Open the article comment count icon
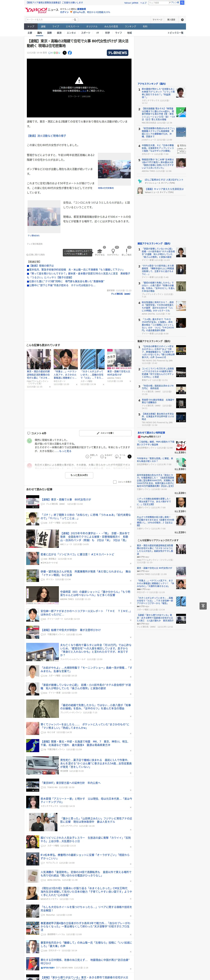This screenshot has height=980, width=210. pyautogui.click(x=50, y=53)
